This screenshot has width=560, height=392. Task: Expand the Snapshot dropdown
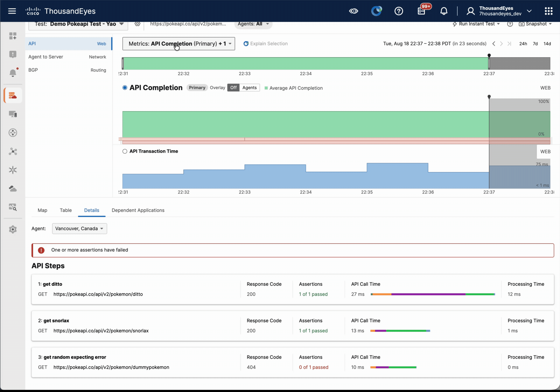click(535, 24)
